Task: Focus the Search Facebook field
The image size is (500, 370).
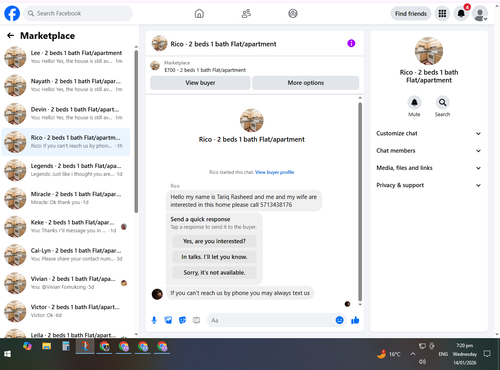Action: coord(78,13)
